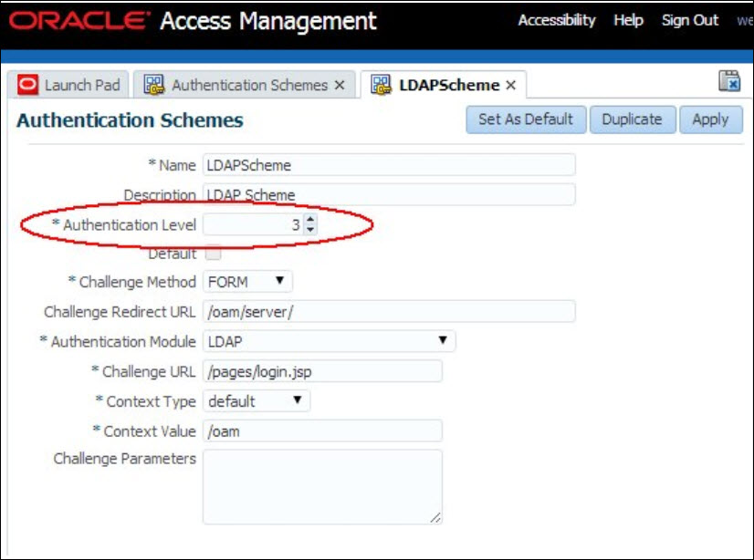Image resolution: width=754 pixels, height=560 pixels.
Task: Click the Launch Pad red icon
Action: coord(27,85)
